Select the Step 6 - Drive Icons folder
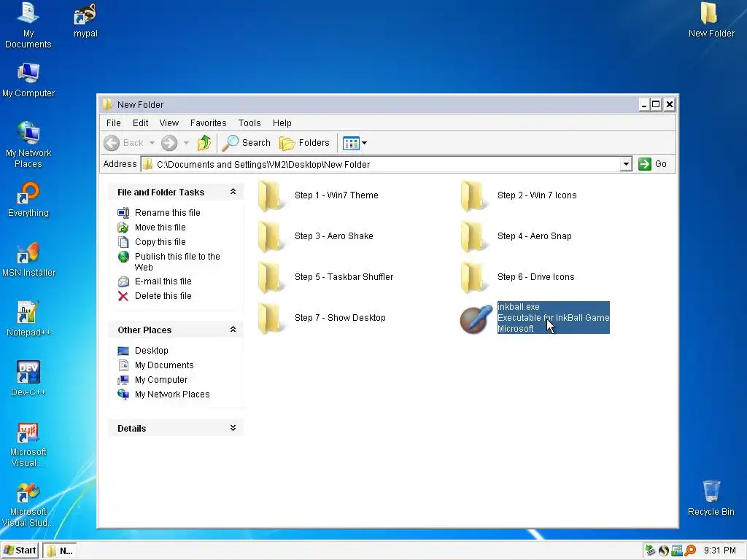This screenshot has width=747, height=560. (517, 277)
